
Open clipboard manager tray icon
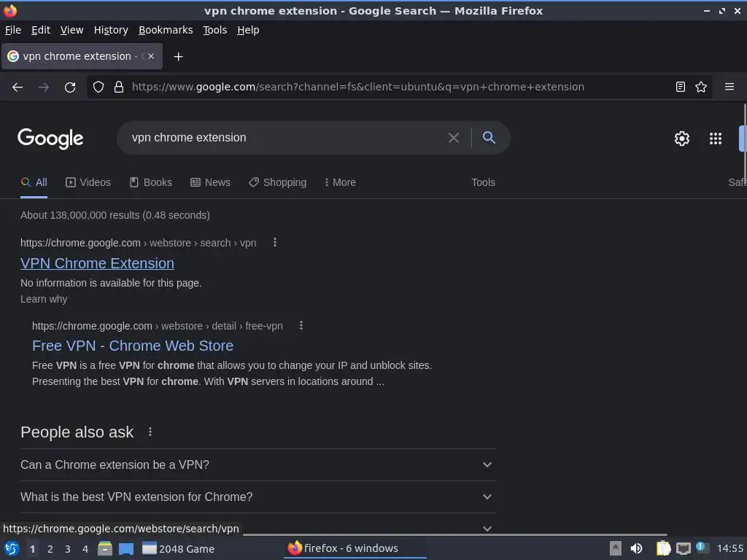[663, 548]
